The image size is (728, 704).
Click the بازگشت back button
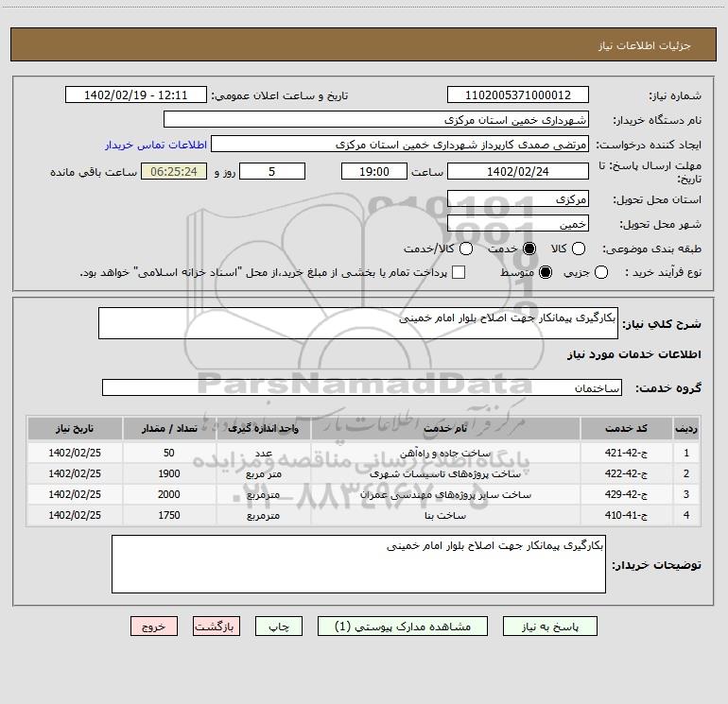tap(217, 627)
